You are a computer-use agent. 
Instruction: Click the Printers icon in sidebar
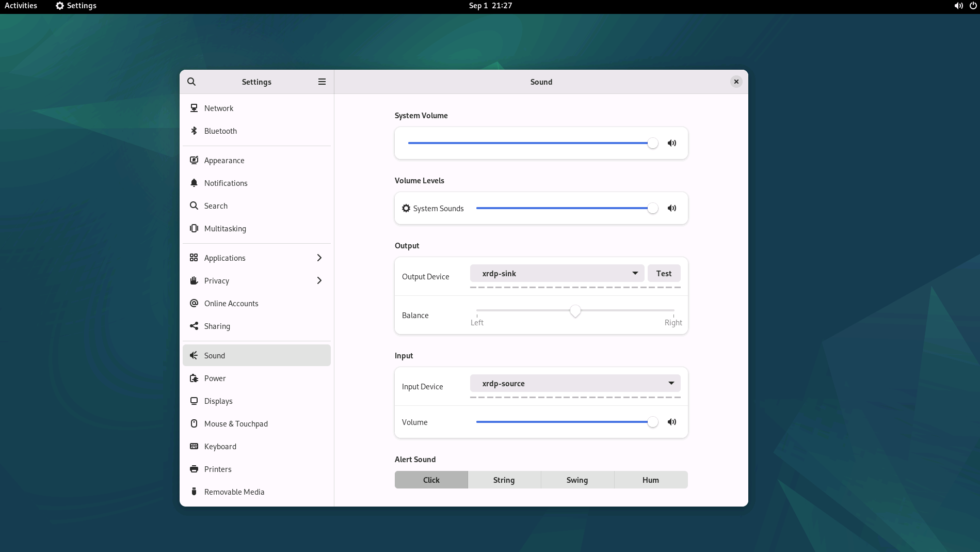pos(194,469)
